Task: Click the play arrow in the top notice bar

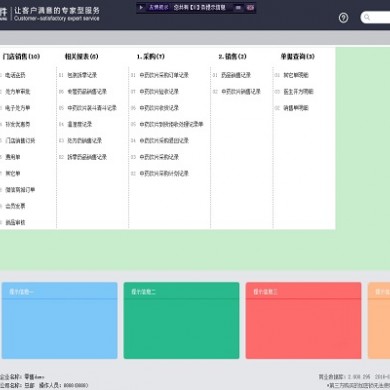Action: (x=141, y=7)
